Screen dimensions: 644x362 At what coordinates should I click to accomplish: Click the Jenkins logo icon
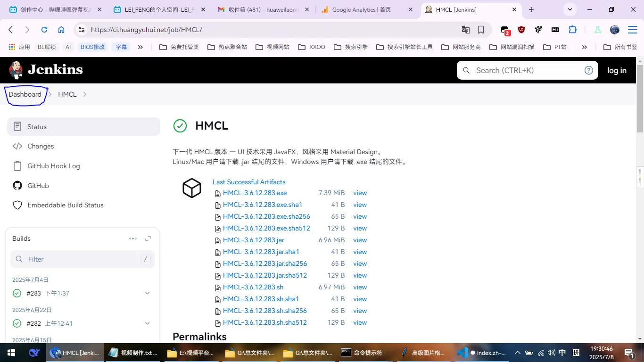click(x=16, y=70)
